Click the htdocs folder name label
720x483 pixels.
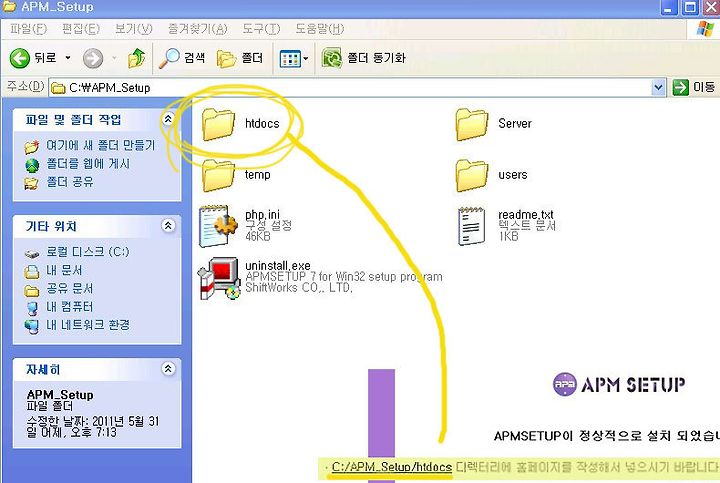coord(262,124)
